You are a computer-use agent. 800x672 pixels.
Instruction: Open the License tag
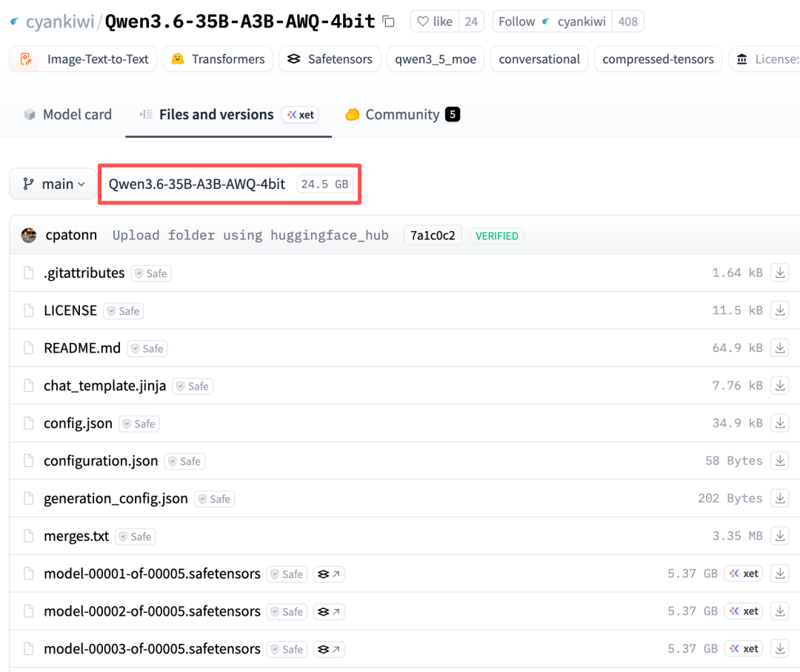coord(764,59)
